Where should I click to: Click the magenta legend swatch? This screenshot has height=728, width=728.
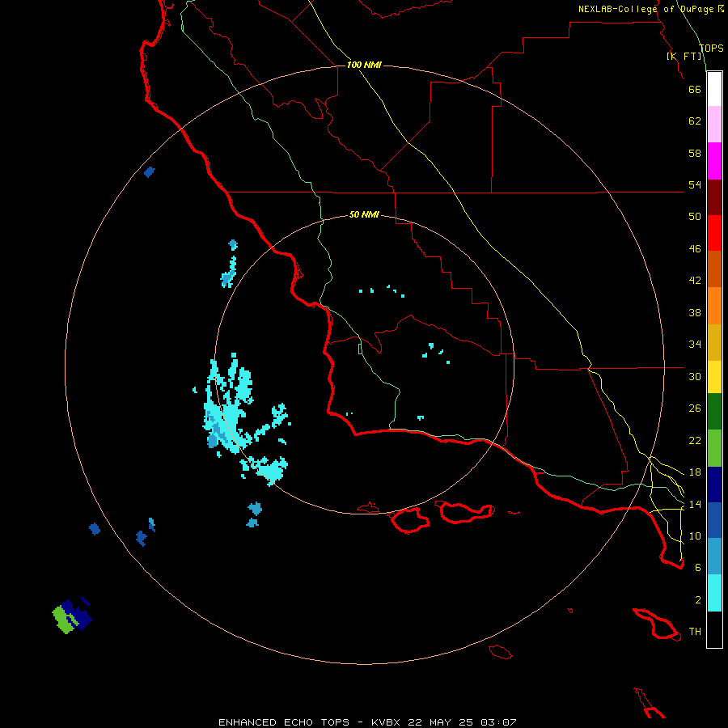714,161
